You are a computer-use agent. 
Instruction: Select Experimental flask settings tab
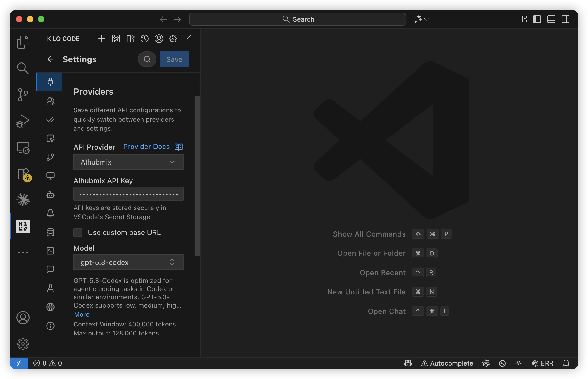click(x=50, y=288)
